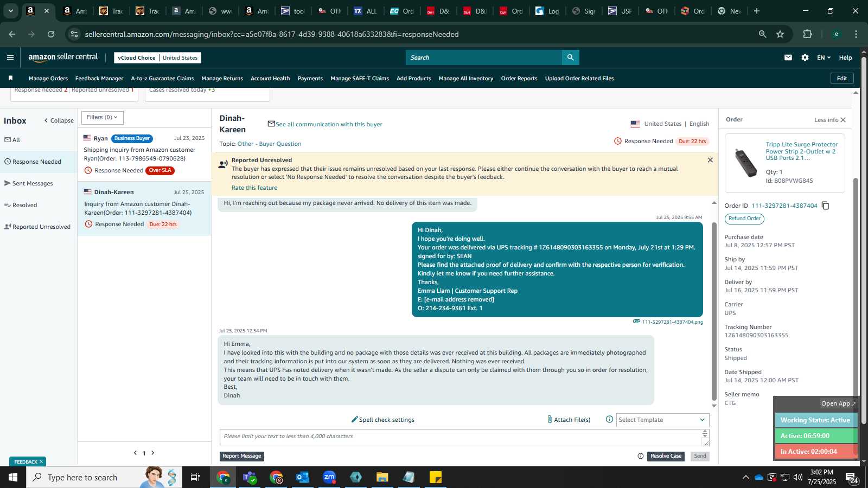The image size is (868, 488).
Task: Open the browser tab list chevron
Action: (10, 11)
